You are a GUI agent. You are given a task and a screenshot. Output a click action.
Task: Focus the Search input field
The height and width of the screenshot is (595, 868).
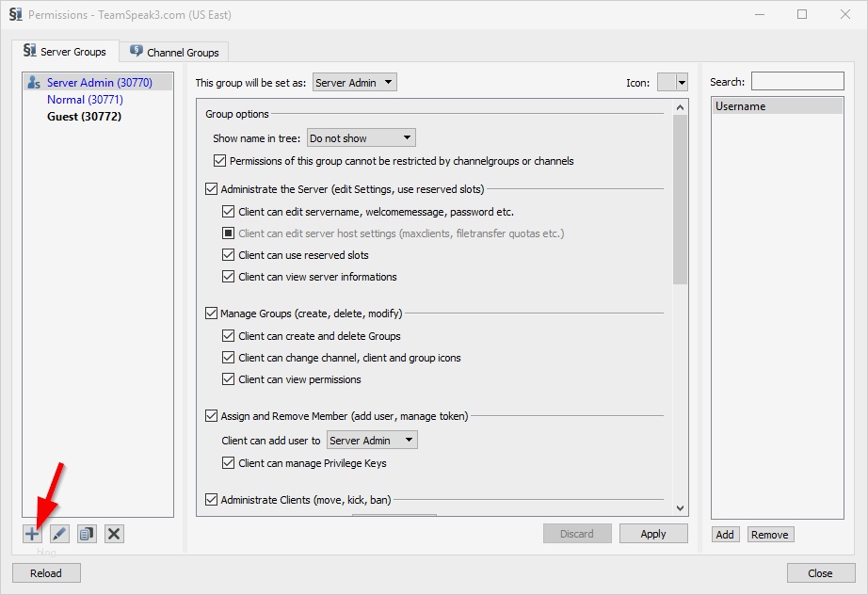797,82
